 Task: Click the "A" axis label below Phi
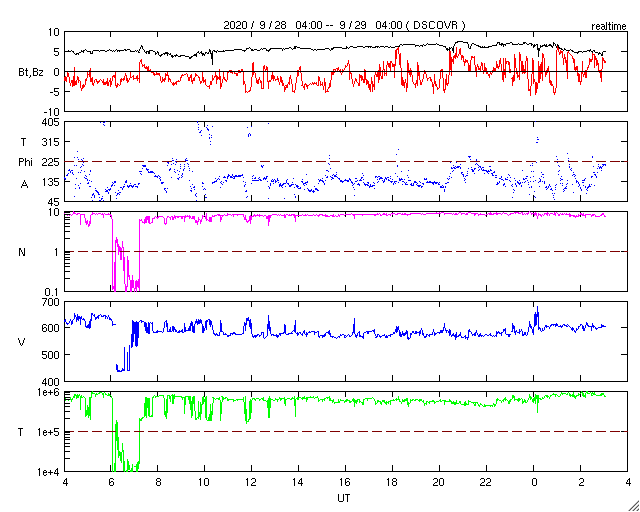(x=24, y=185)
